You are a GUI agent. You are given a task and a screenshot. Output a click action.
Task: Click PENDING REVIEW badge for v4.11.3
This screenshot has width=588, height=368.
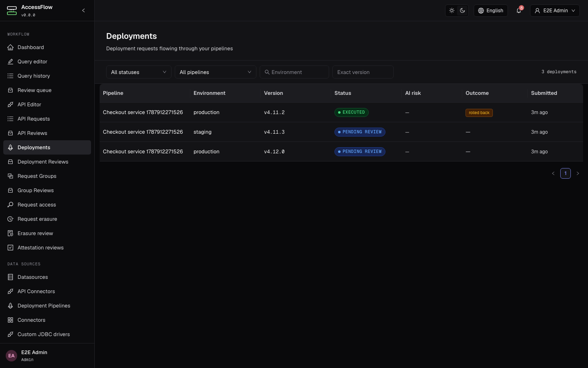360,132
